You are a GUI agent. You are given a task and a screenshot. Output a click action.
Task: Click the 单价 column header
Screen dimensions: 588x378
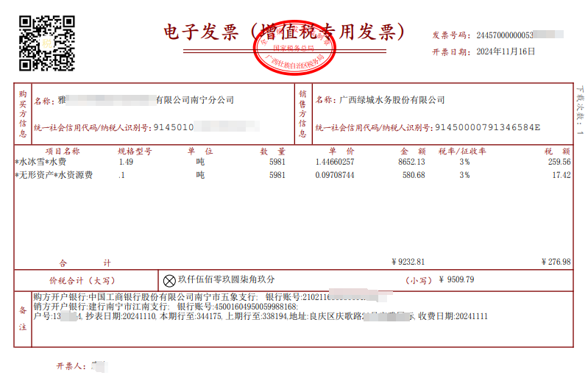coord(341,151)
